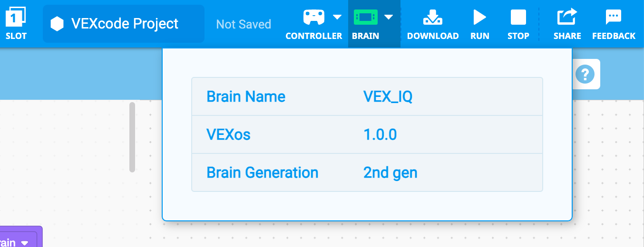Download the project to the brain
The height and width of the screenshot is (247, 644).
[433, 23]
